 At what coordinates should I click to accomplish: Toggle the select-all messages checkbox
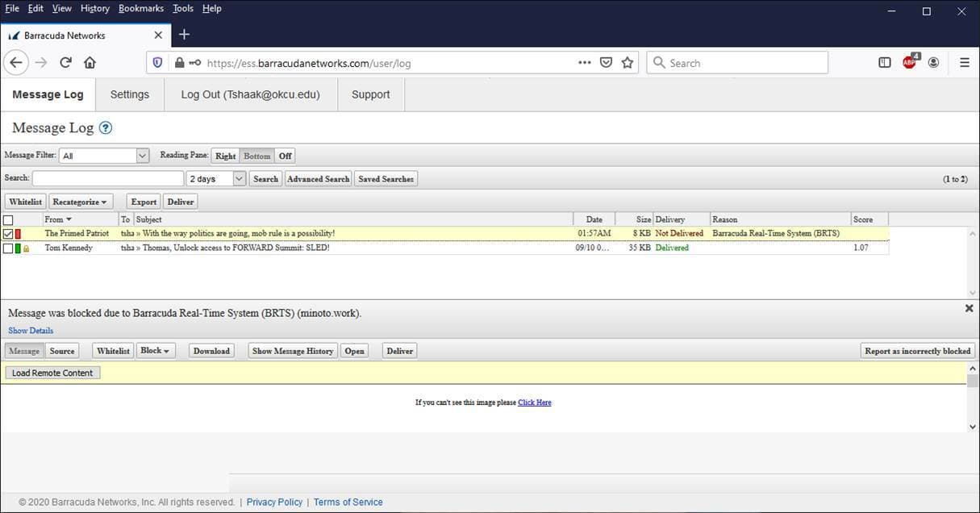[8, 219]
